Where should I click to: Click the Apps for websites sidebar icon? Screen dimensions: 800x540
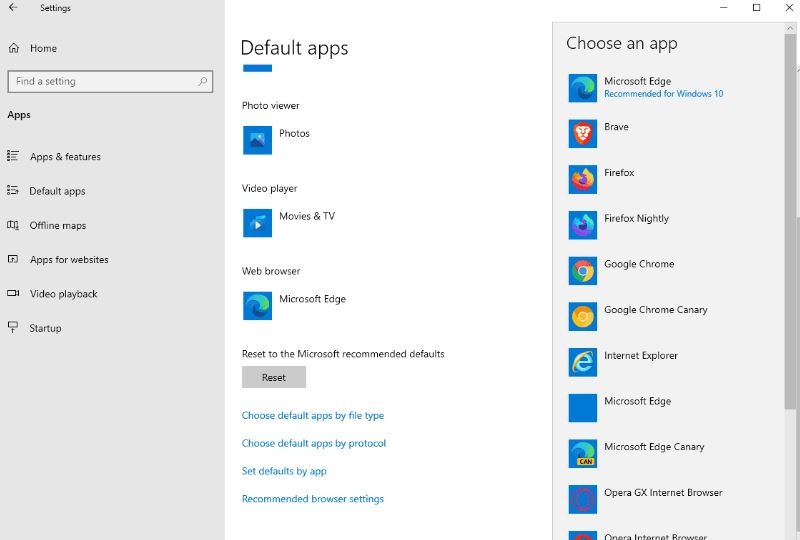(x=13, y=259)
